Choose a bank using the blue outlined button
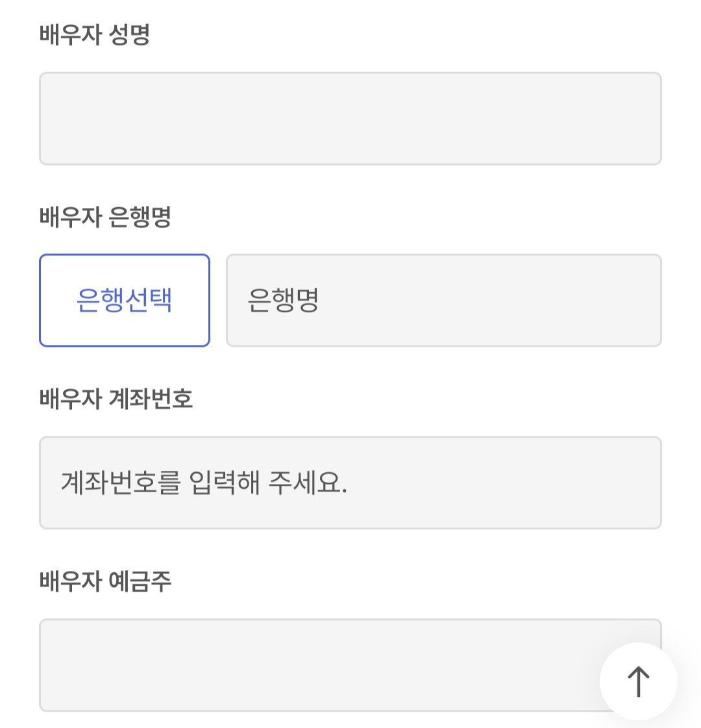The height and width of the screenshot is (728, 701). 125,301
